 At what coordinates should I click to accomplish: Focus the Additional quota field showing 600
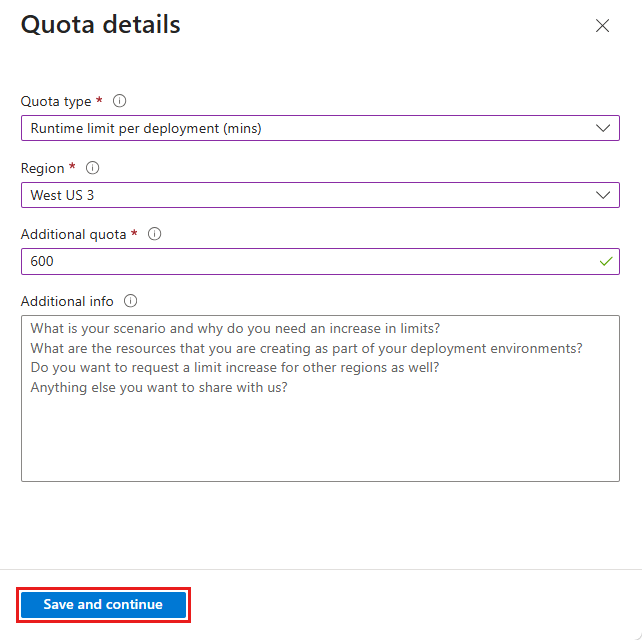[320, 261]
